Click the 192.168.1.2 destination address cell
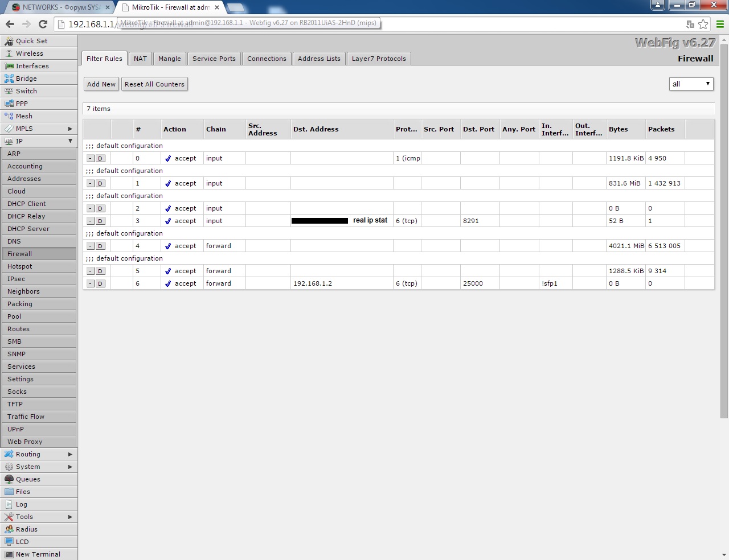The height and width of the screenshot is (560, 729). (x=342, y=283)
